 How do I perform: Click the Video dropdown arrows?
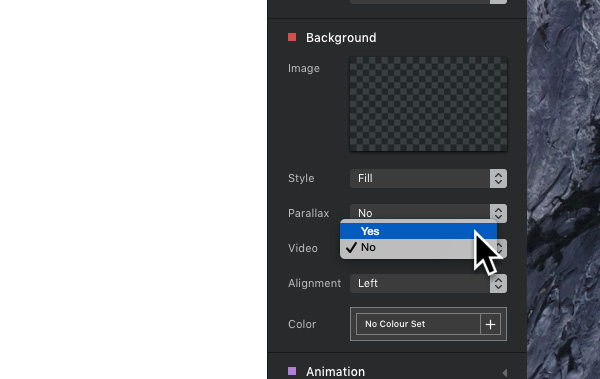501,248
